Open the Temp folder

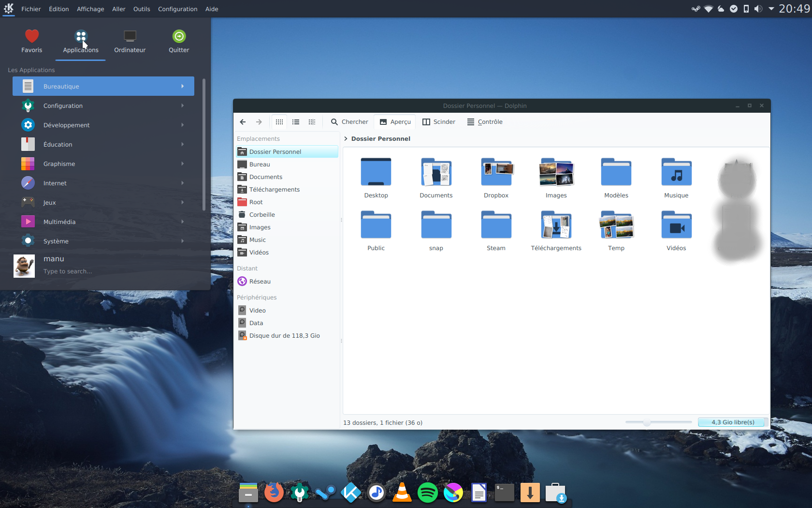click(x=616, y=230)
